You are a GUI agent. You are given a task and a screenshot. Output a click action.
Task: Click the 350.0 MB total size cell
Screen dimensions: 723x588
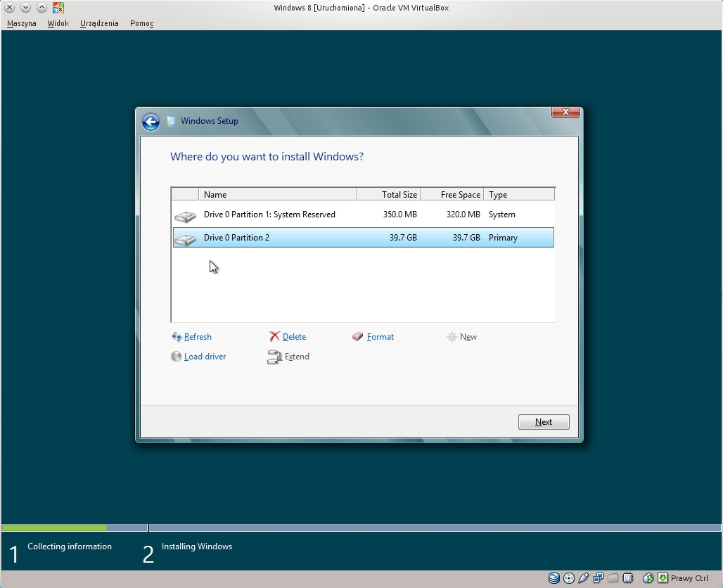click(399, 215)
